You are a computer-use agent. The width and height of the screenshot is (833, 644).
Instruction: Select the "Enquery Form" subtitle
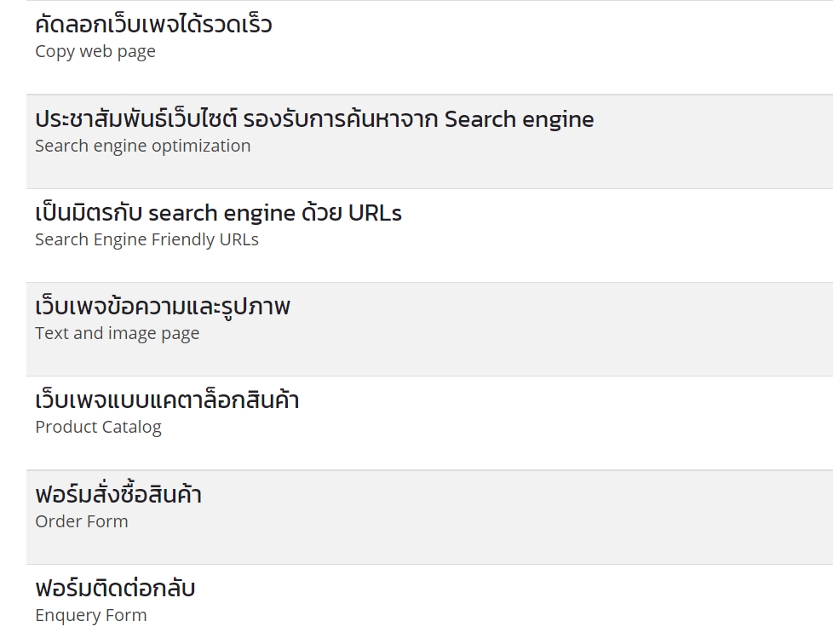point(91,615)
